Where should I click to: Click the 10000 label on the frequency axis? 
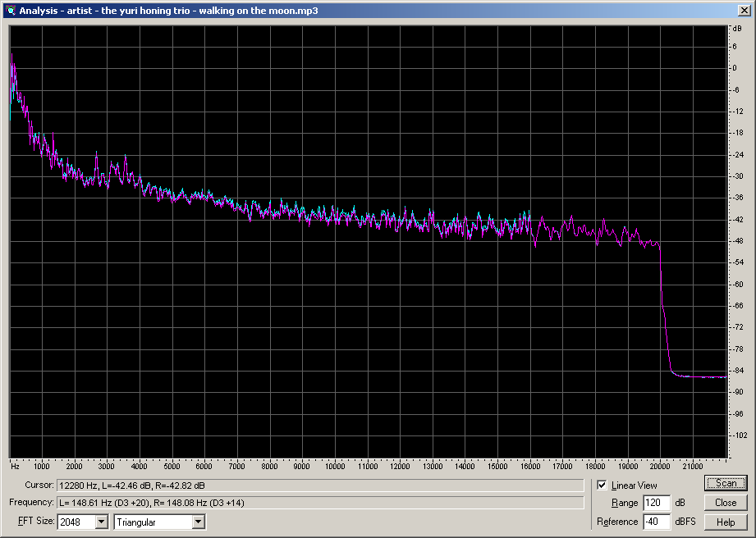pyautogui.click(x=335, y=467)
